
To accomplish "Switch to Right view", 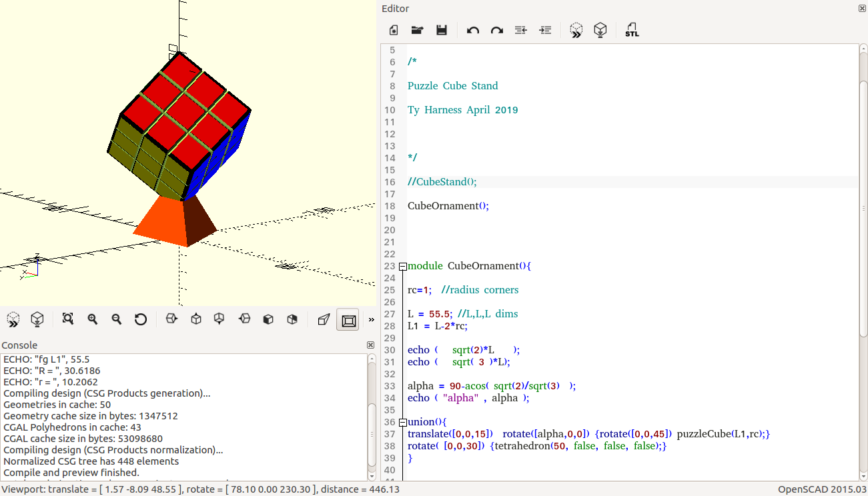I will 171,319.
